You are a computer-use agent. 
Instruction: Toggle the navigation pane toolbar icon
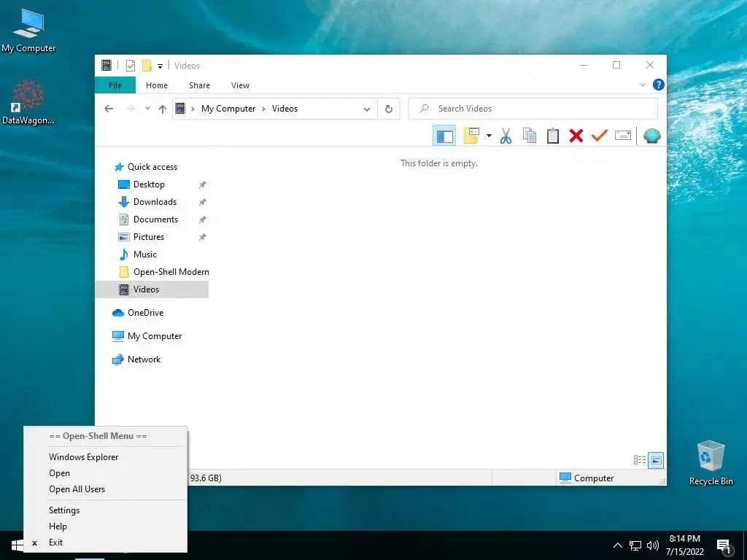[444, 136]
